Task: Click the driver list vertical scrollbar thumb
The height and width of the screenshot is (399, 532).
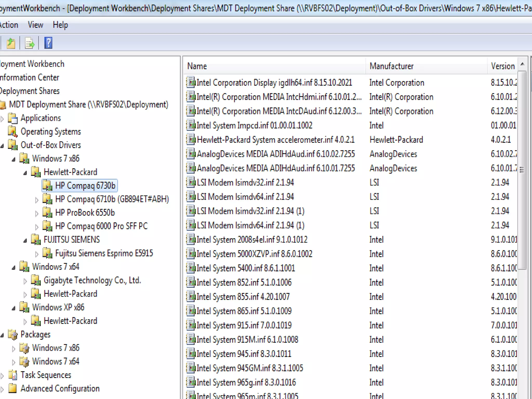Action: (522, 170)
